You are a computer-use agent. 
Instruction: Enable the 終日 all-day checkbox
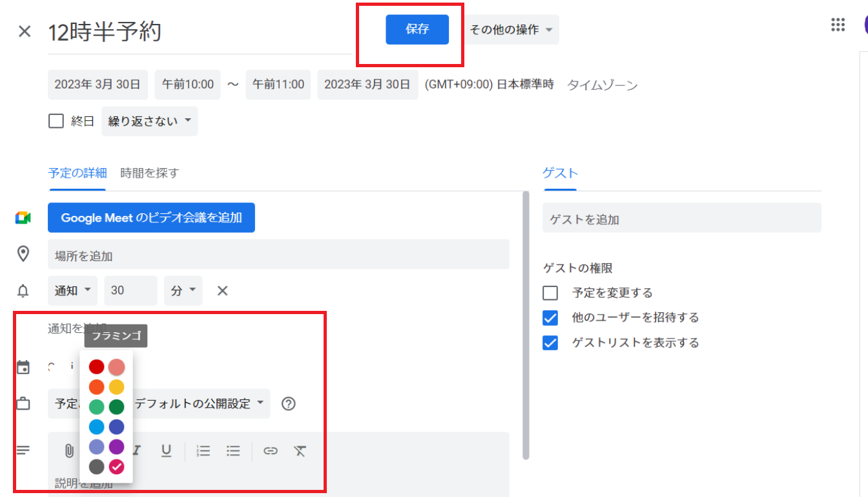pyautogui.click(x=56, y=122)
